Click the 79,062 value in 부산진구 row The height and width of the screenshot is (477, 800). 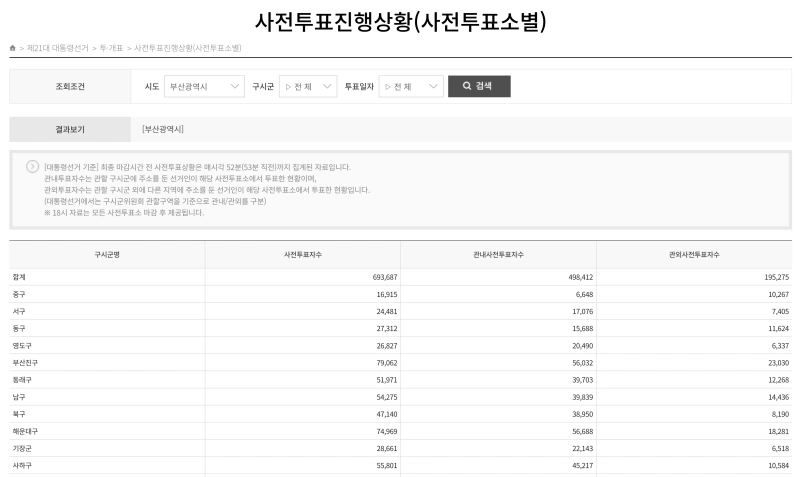click(387, 363)
